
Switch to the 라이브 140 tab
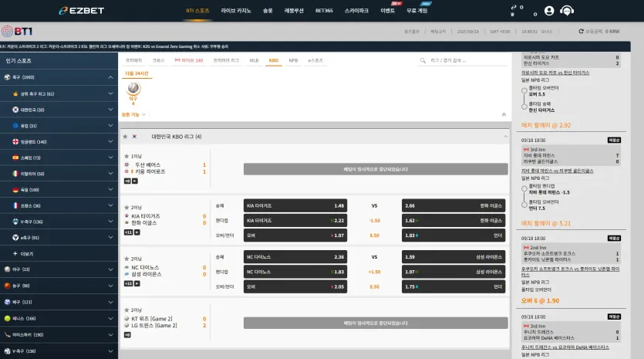pyautogui.click(x=189, y=60)
